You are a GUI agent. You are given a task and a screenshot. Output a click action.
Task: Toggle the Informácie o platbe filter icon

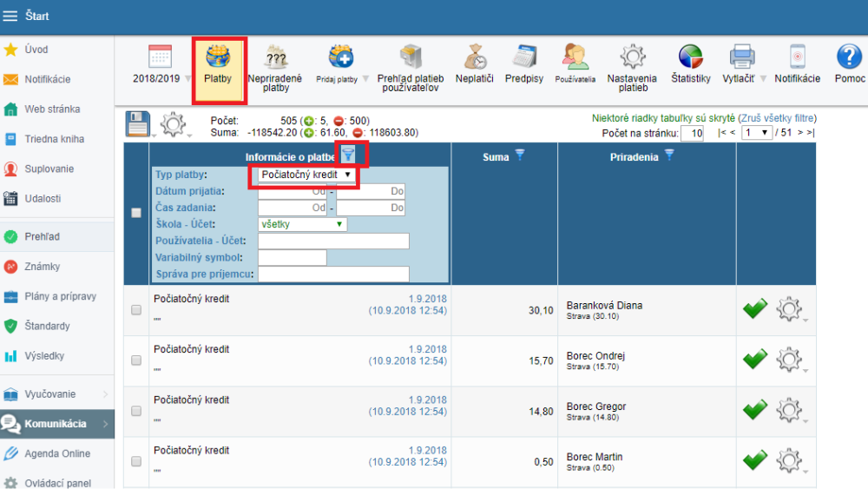point(348,155)
